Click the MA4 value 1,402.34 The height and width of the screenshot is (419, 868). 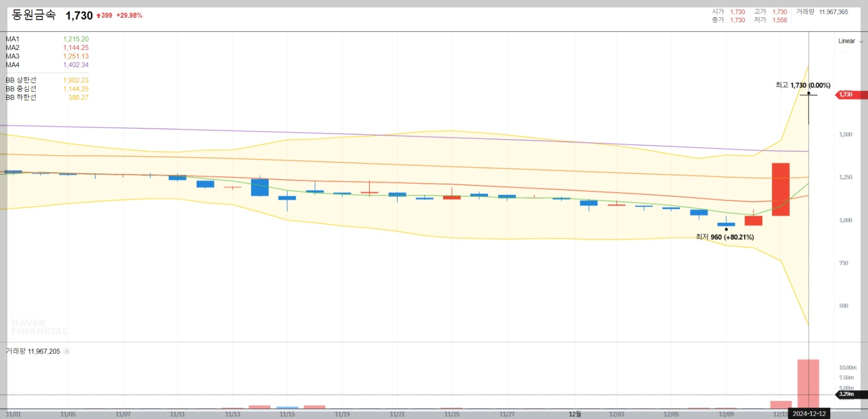(x=76, y=65)
